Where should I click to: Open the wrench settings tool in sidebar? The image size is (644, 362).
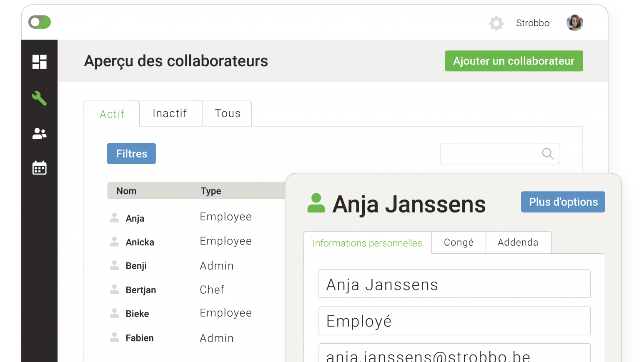click(x=39, y=98)
